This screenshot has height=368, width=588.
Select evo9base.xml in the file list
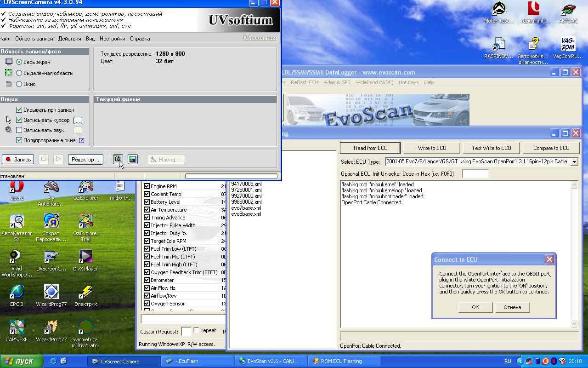click(x=246, y=214)
